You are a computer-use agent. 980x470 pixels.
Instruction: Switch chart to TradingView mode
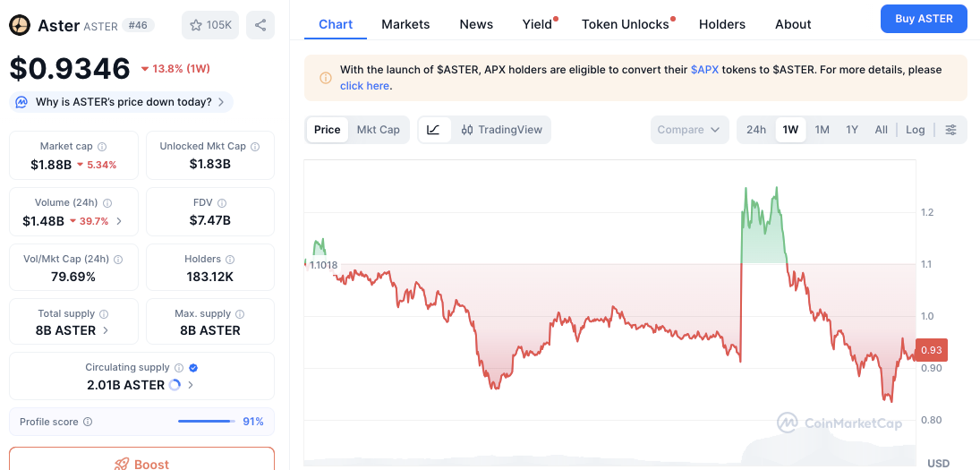pos(502,130)
